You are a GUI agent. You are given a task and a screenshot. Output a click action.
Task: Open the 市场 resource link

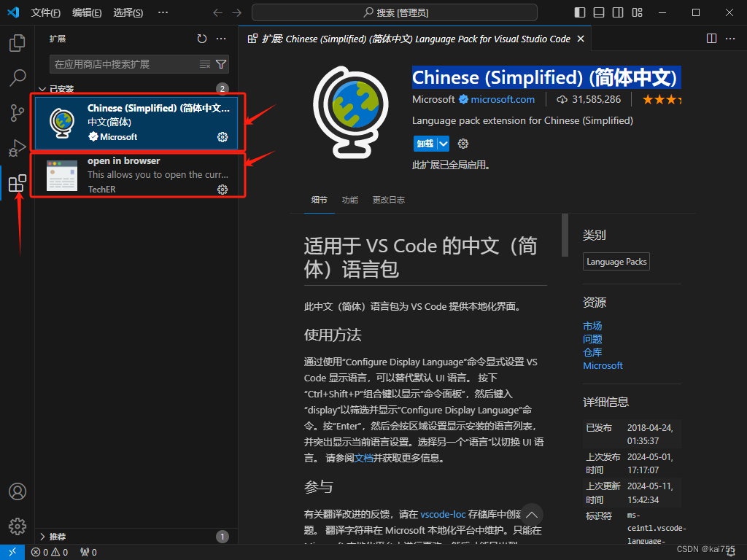(592, 326)
